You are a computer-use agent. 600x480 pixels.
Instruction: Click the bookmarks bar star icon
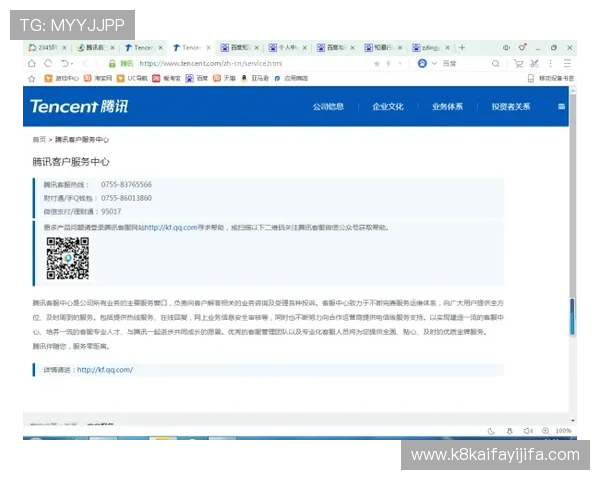32,79
